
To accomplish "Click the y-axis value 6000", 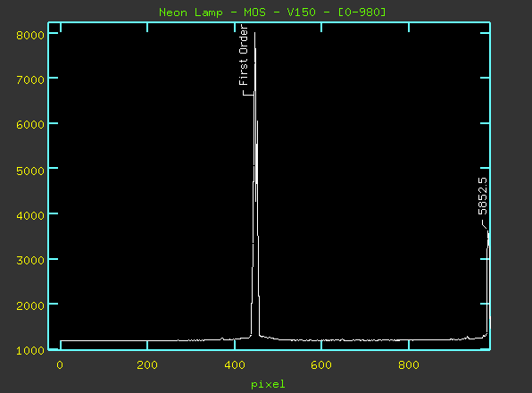I will click(30, 125).
